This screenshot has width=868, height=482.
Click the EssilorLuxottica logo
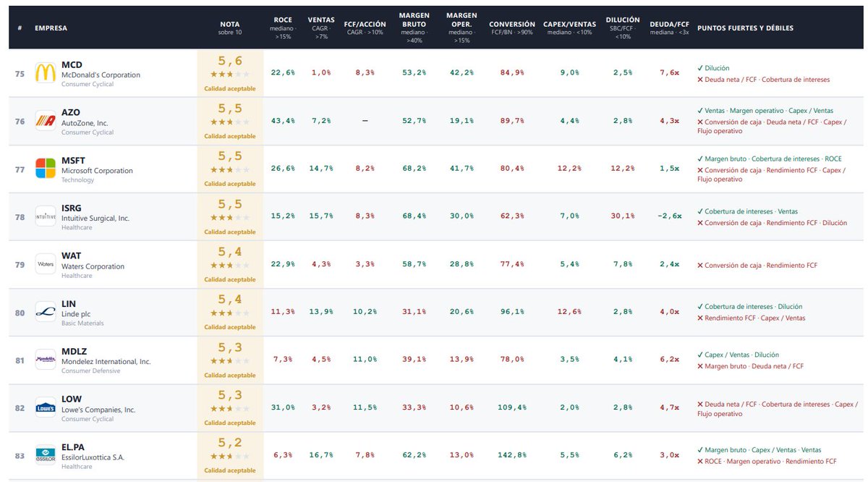click(x=46, y=454)
